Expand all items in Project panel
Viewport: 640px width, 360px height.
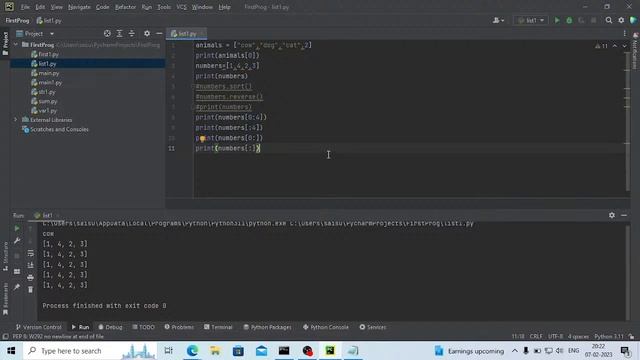(119, 33)
